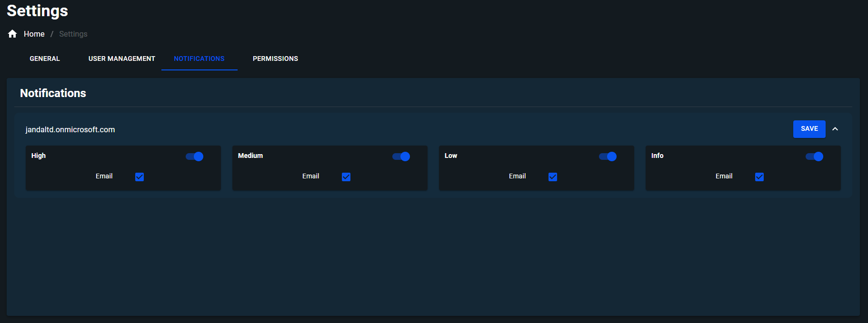The image size is (868, 323).
Task: Uncheck Email checkbox for Low
Action: [553, 177]
